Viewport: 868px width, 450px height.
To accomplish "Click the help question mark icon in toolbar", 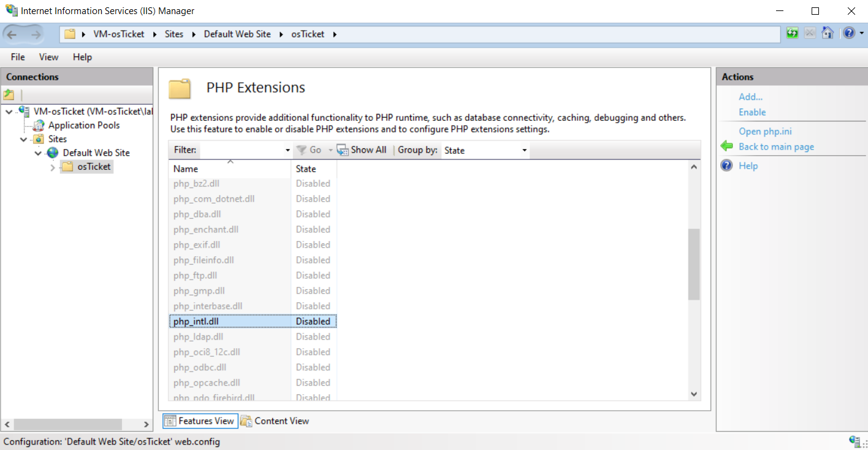I will click(849, 33).
